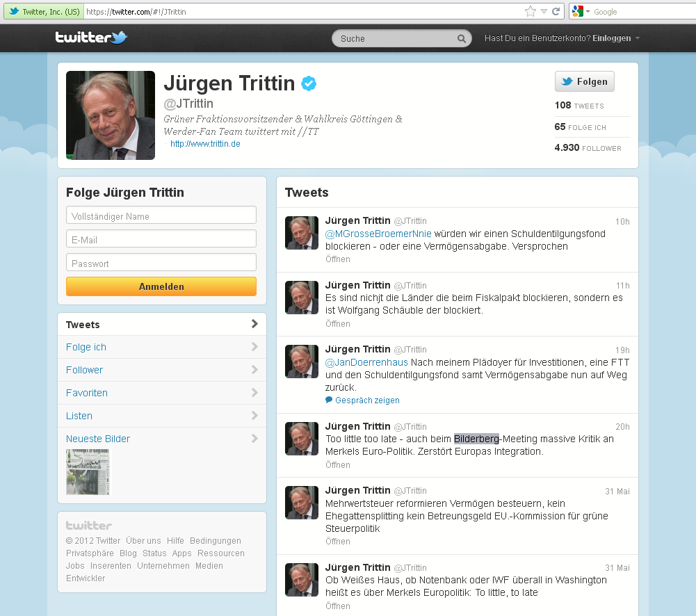696x616 pixels.
Task: Focus the Passwort field
Action: (161, 262)
